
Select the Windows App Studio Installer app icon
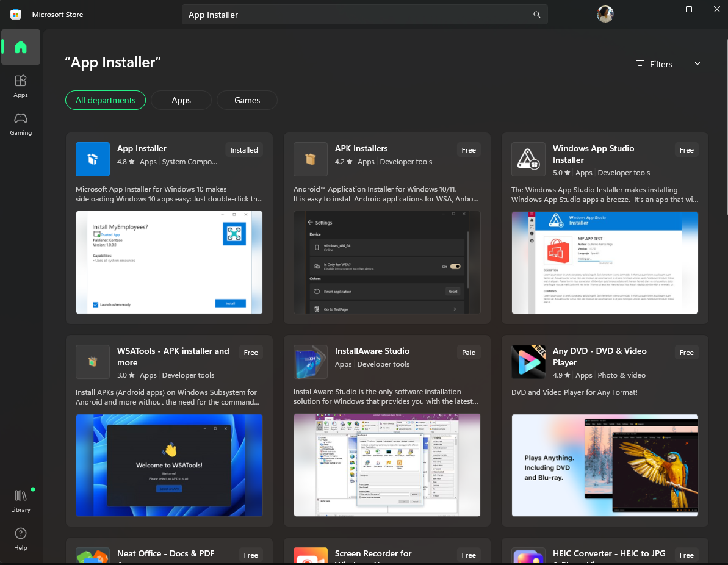point(528,159)
